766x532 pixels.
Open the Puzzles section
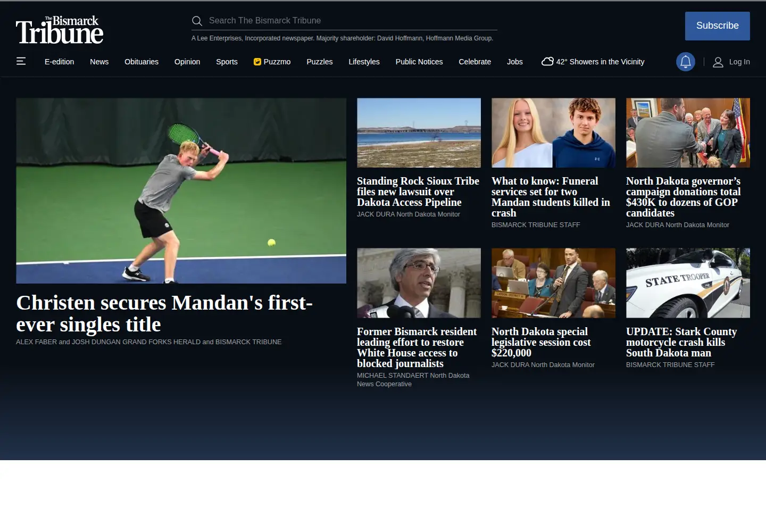click(320, 62)
